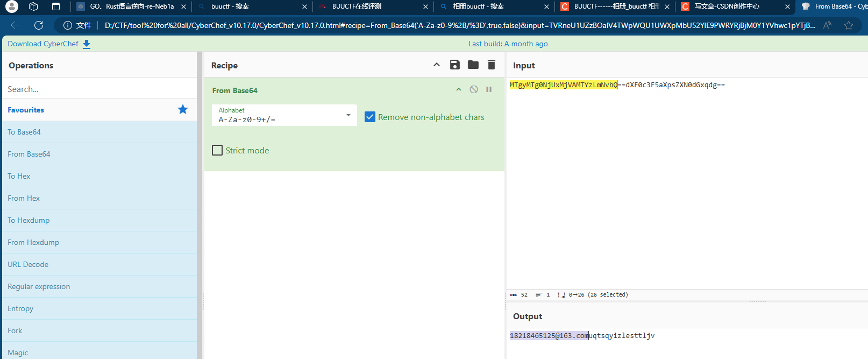868x359 pixels.
Task: Save the current recipe
Action: point(454,65)
